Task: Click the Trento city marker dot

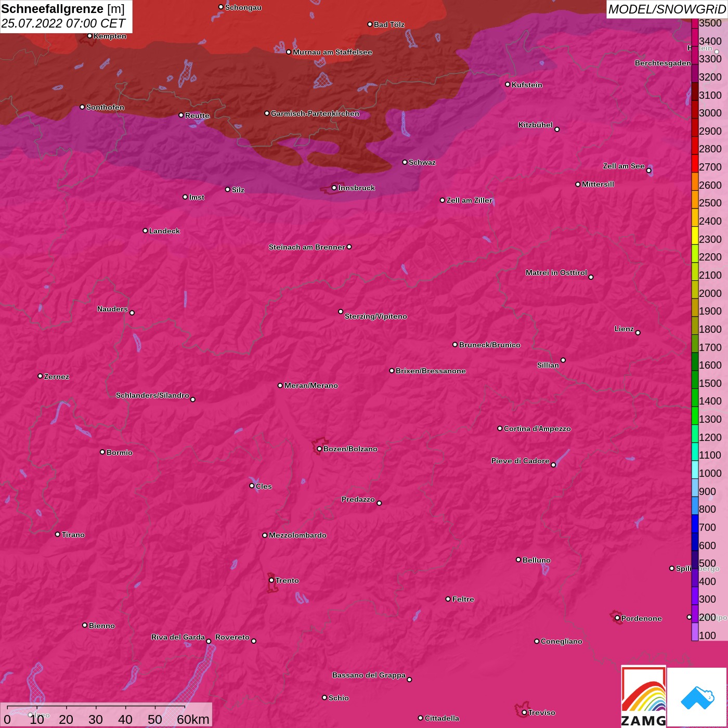Action: tap(271, 580)
